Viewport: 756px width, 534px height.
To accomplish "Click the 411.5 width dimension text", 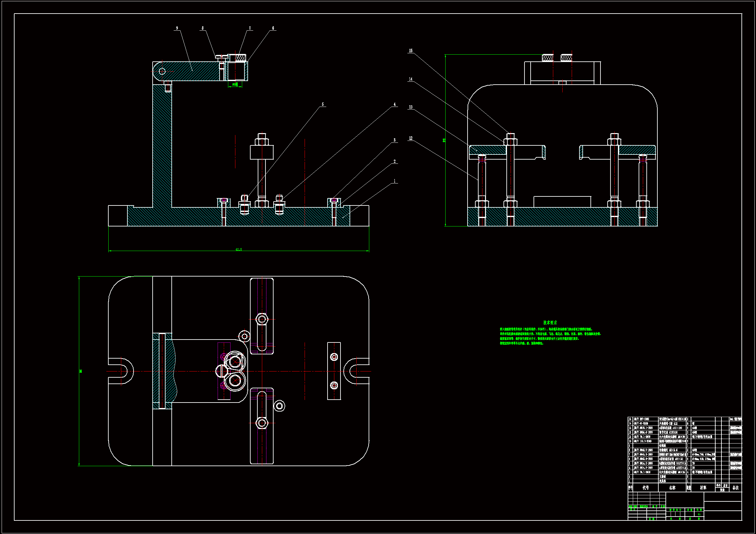I will [x=238, y=249].
